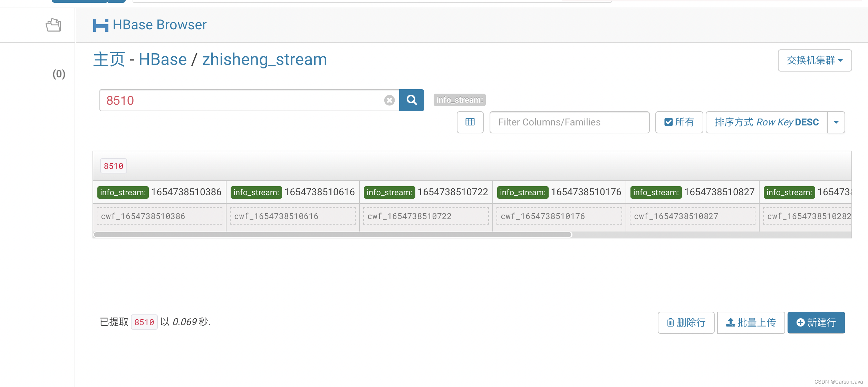Viewport: 868px width, 387px height.
Task: Open the zhisheng_stream table link
Action: coord(264,59)
